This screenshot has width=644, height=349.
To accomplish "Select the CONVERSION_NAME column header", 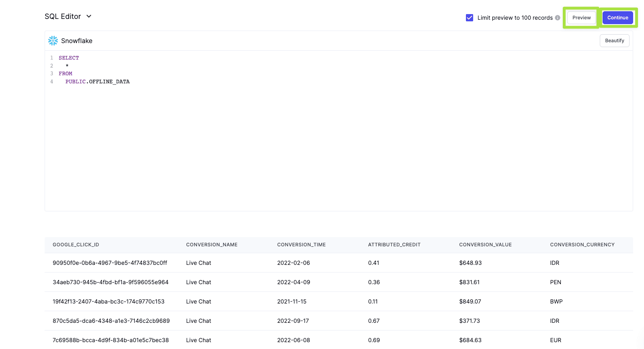I will point(211,245).
